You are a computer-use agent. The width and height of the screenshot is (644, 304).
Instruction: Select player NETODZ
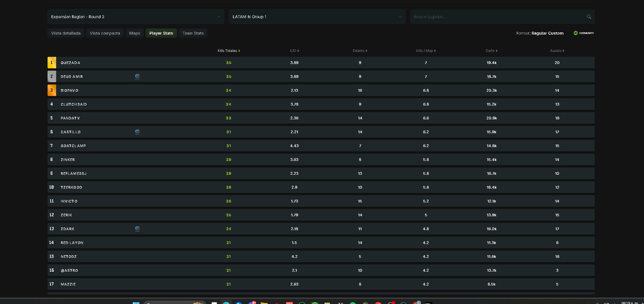[x=69, y=257]
